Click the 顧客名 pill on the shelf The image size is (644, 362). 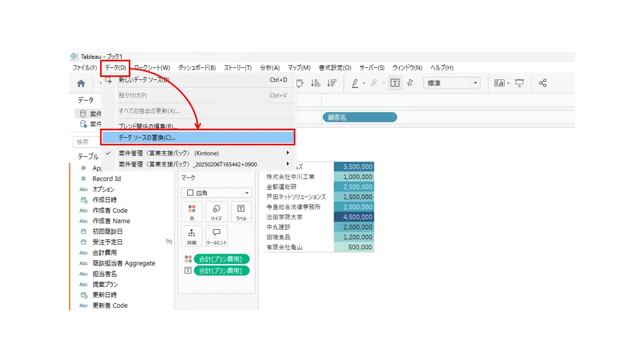click(x=360, y=117)
